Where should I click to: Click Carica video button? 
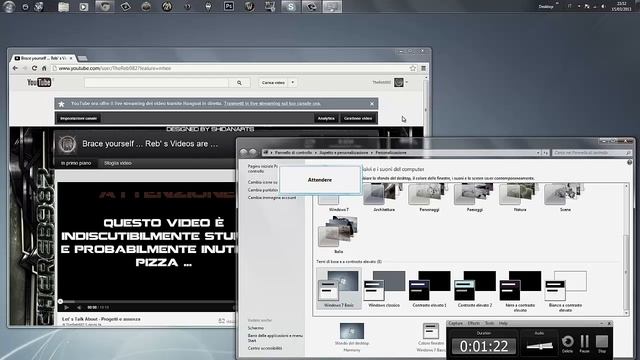[x=273, y=82]
